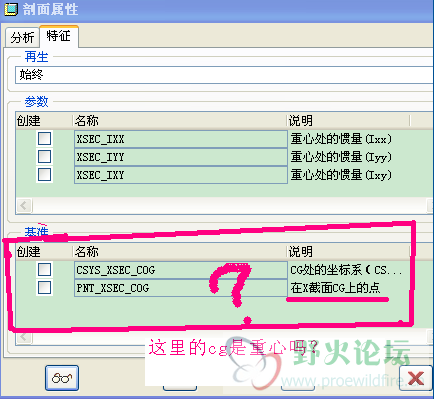The width and height of the screenshot is (434, 399).
Task: Click the 剖面属性 window title icon
Action: (11, 9)
